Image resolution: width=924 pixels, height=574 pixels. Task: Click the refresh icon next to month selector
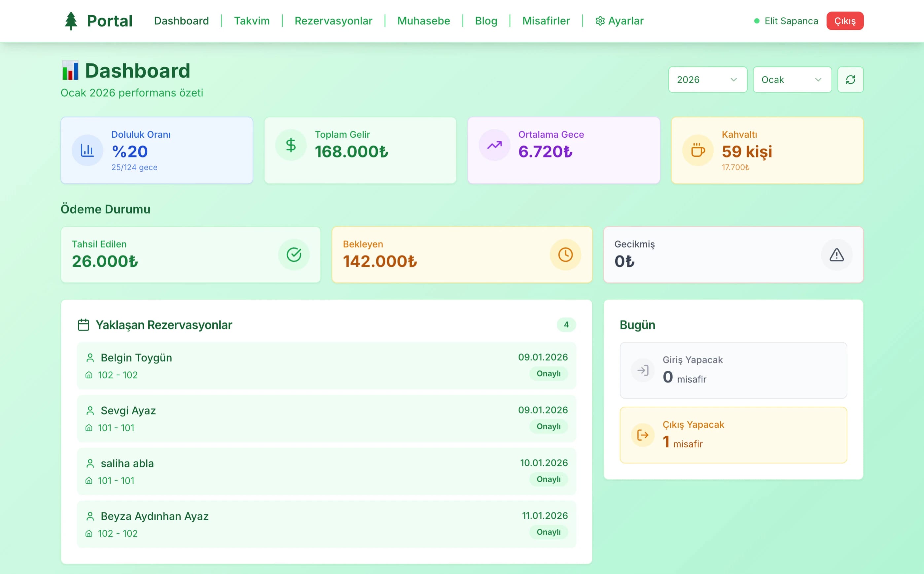(851, 80)
